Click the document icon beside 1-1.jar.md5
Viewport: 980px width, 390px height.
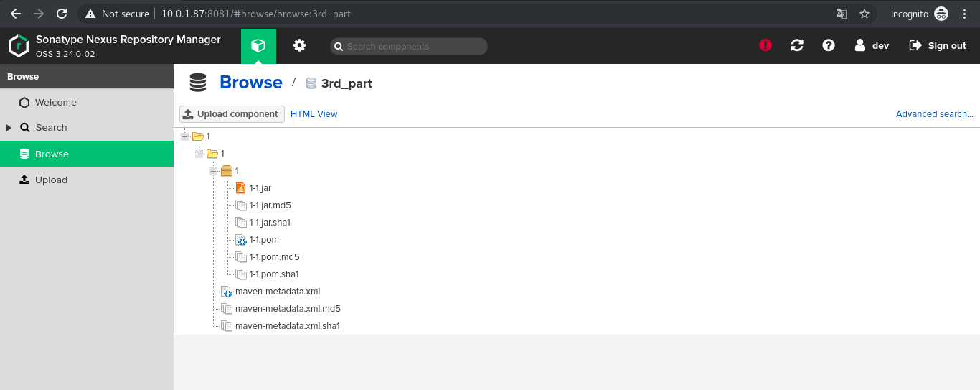241,205
